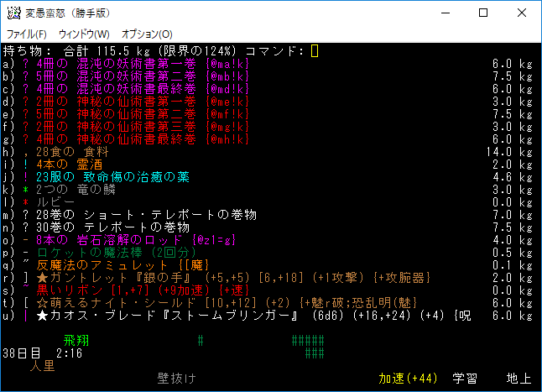
Task: Click the star icon before ガントレット『銀の手』
Action: click(43, 278)
